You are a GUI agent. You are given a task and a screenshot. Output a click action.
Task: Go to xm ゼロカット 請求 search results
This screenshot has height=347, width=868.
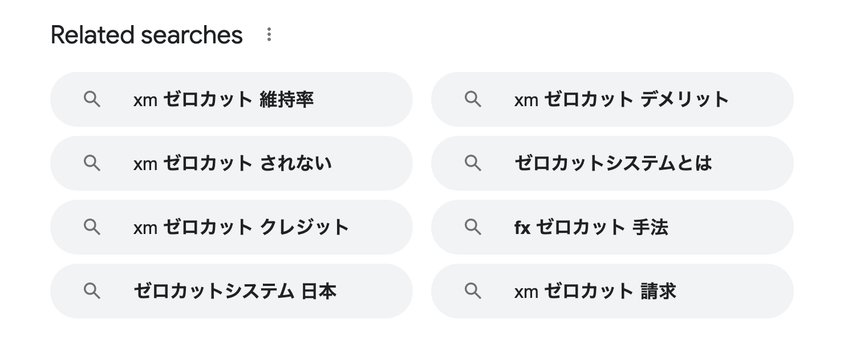[x=613, y=291]
